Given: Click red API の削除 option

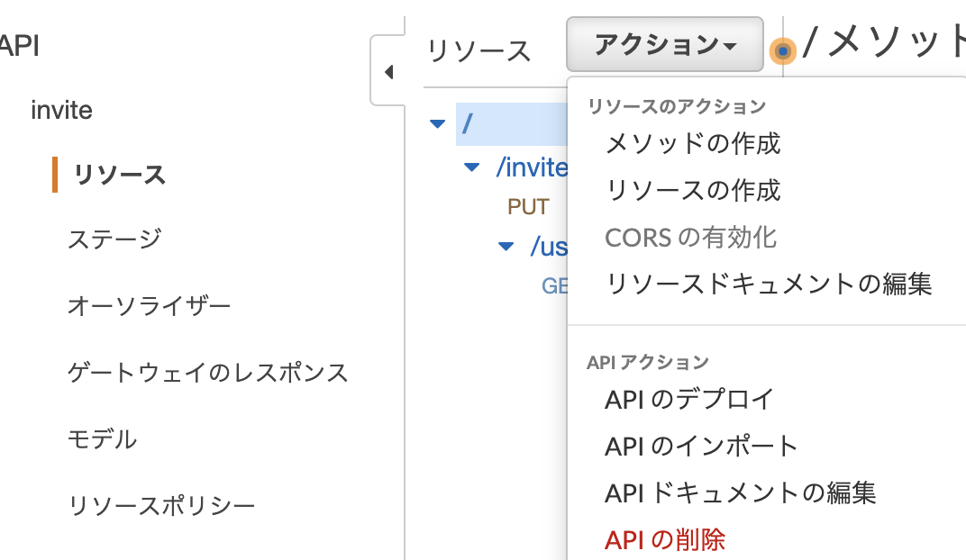Looking at the screenshot, I should click(665, 539).
